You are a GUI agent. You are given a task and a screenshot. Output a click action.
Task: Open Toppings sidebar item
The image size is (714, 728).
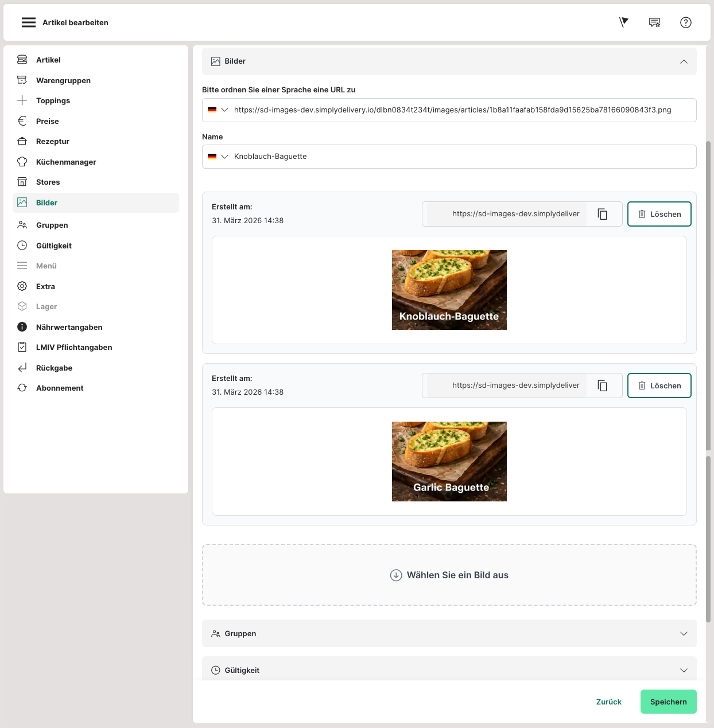[53, 100]
